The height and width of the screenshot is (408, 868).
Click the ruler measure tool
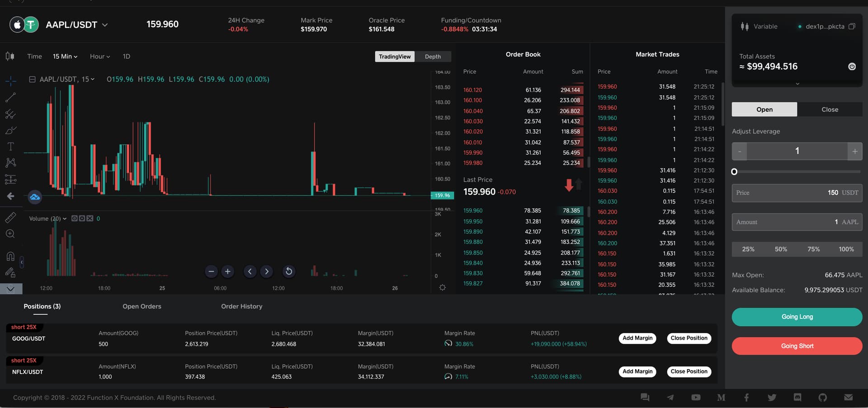tap(10, 218)
